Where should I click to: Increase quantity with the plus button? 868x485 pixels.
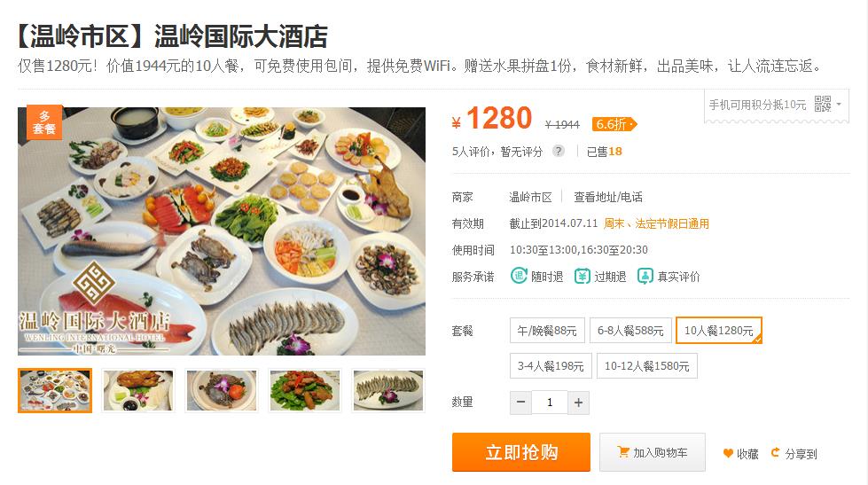[578, 403]
